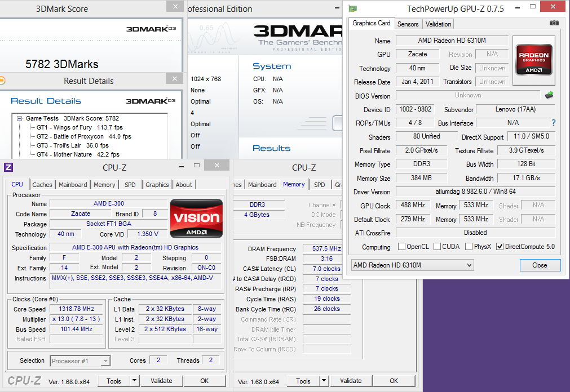Select GT1 - Wings of Fury result row
The image size is (570, 392).
[79, 127]
